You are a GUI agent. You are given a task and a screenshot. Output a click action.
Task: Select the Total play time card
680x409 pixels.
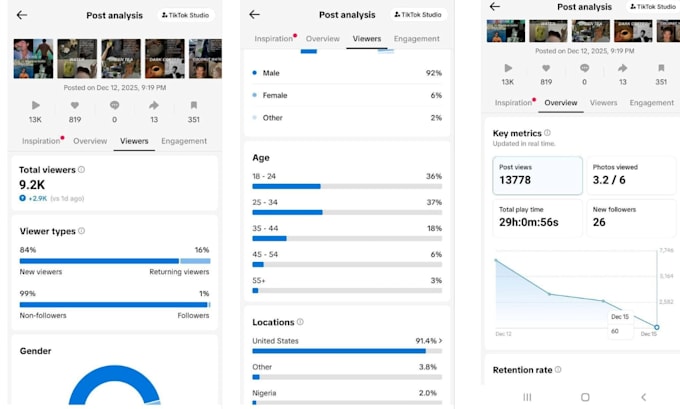click(x=537, y=218)
